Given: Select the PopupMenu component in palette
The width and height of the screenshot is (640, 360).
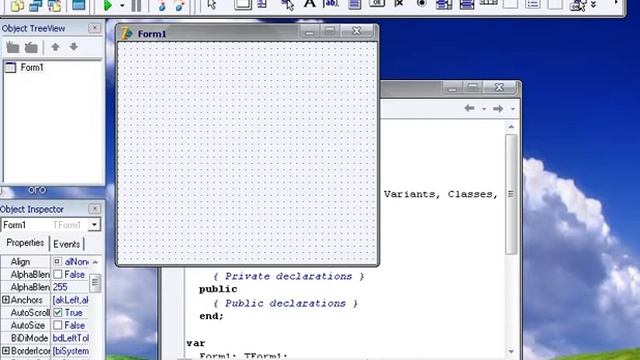Looking at the screenshot, I should [287, 4].
